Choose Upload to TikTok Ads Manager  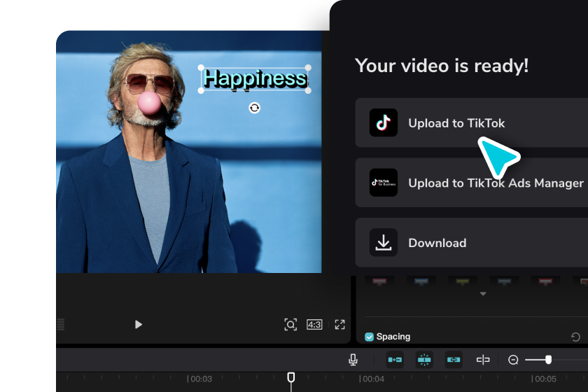tap(471, 183)
